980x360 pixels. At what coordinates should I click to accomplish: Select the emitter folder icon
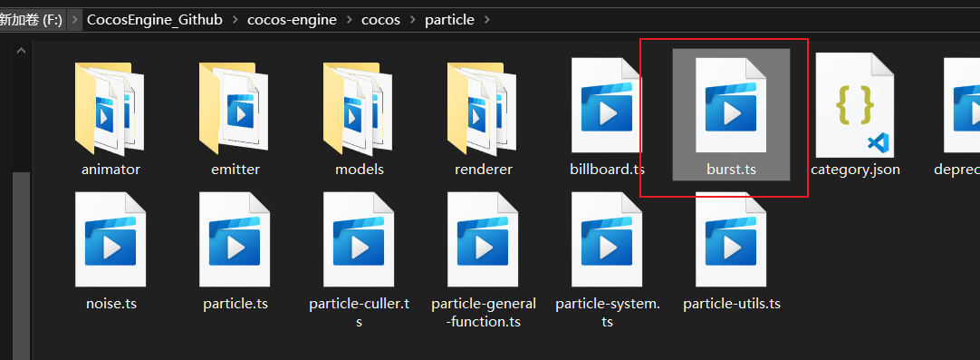[x=234, y=108]
